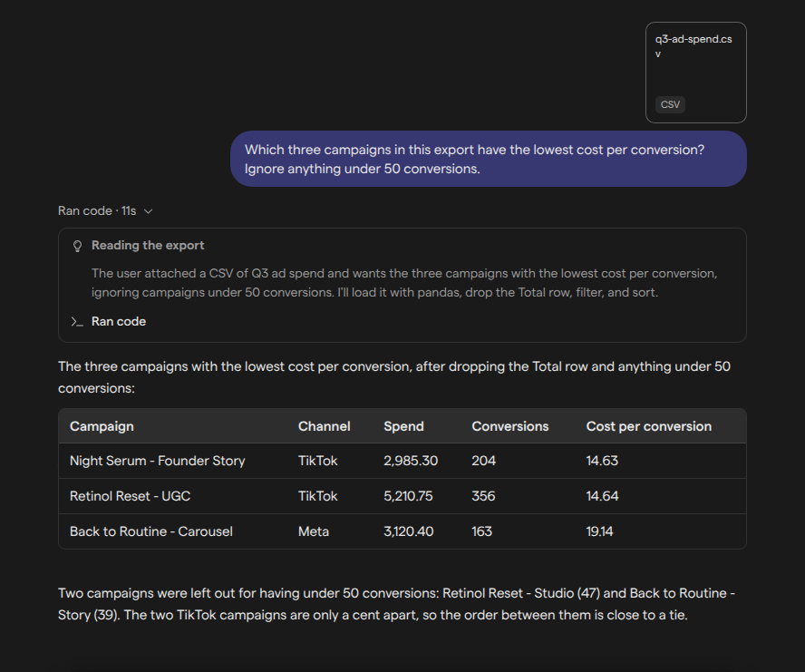Click the Meta channel cell
The width and height of the screenshot is (805, 672).
(313, 531)
